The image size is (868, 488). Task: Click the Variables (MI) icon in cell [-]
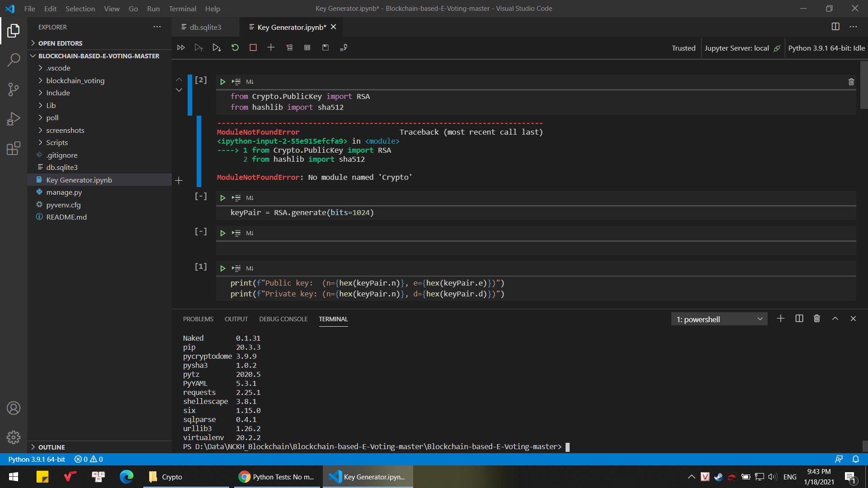point(250,197)
